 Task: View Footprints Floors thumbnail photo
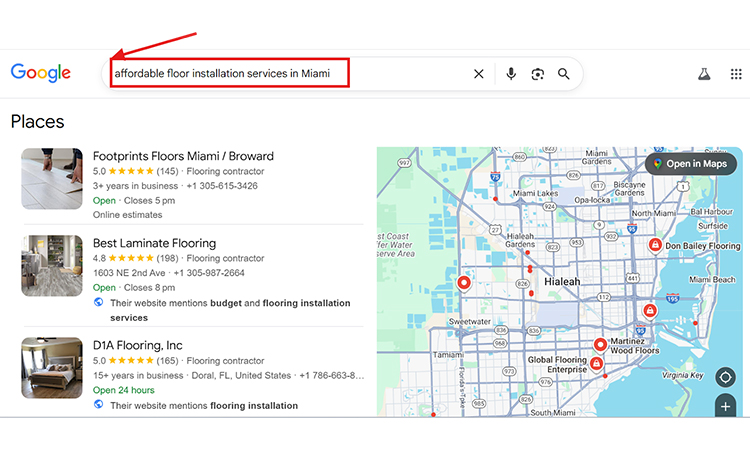click(52, 178)
